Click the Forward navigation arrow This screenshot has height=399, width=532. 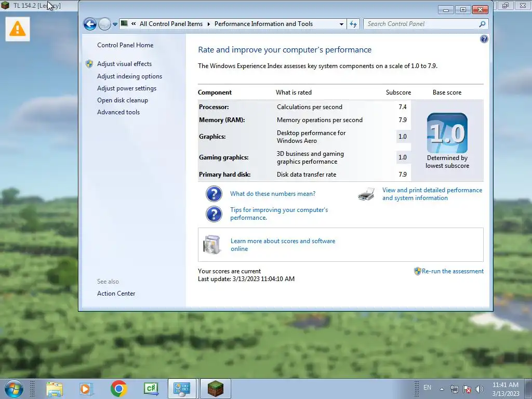(104, 24)
